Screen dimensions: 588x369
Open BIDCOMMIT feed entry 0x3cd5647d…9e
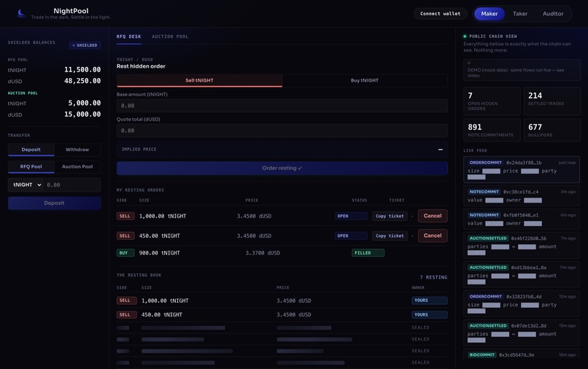click(x=522, y=354)
